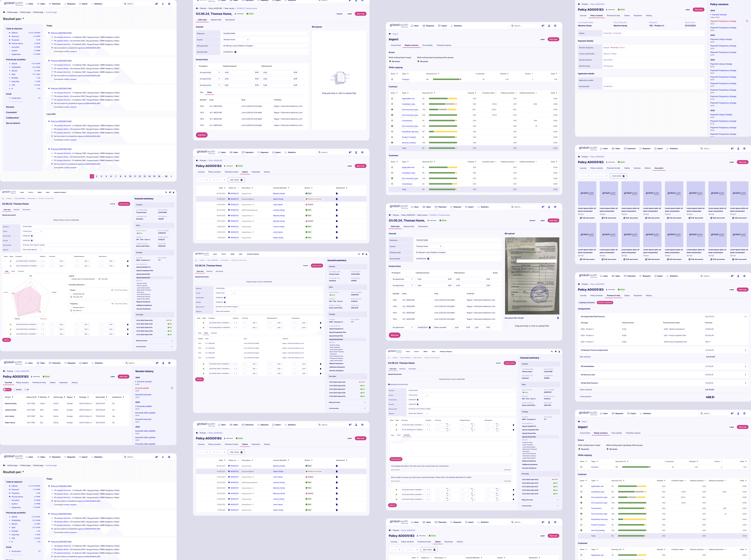This screenshot has height=560, width=751.
Task: Click John Hardy's "750.00 EUR" deductible cell
Action: (x=100, y=416)
